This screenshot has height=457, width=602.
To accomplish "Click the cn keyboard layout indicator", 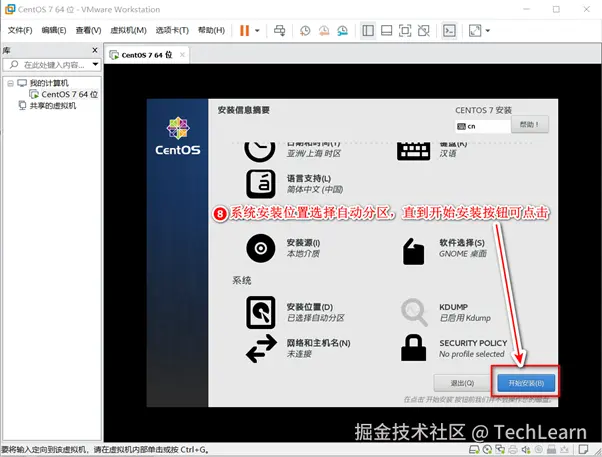I will click(483, 126).
